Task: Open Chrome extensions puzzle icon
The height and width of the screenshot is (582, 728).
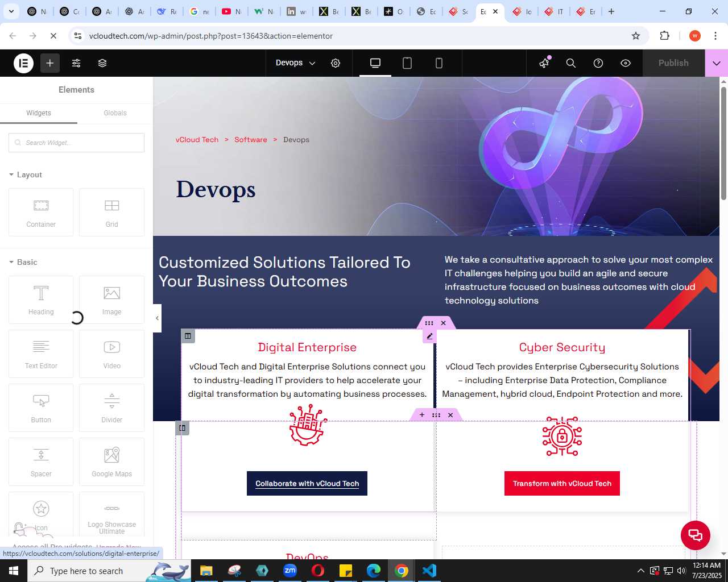Action: pyautogui.click(x=664, y=36)
